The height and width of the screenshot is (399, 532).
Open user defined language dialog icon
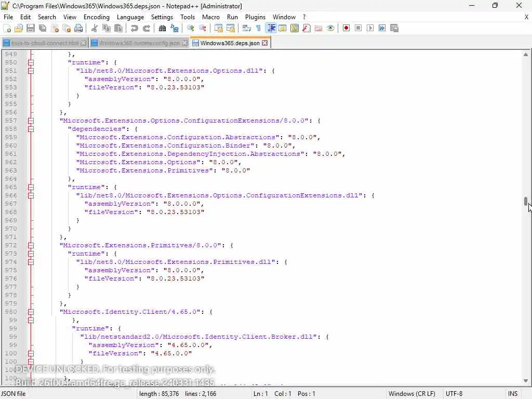click(x=283, y=28)
